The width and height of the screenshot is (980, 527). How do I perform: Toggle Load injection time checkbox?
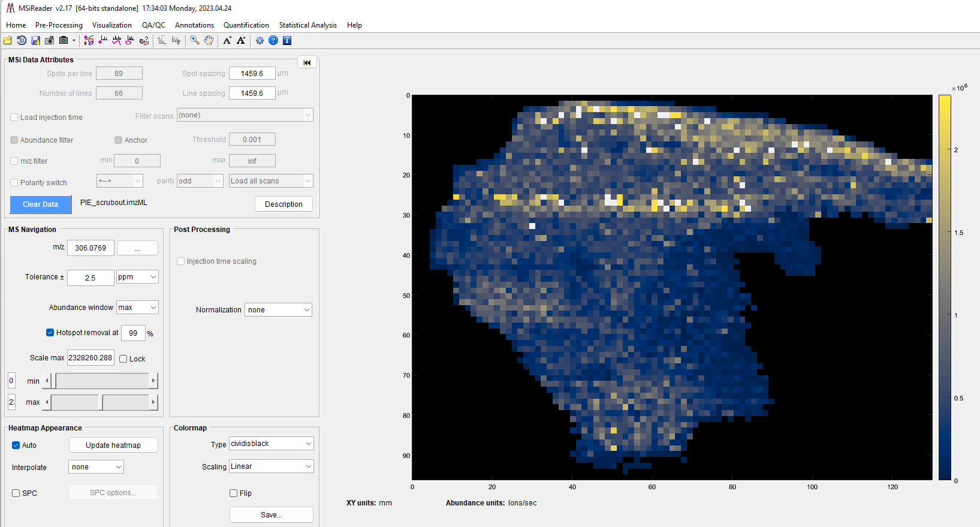[x=14, y=118]
